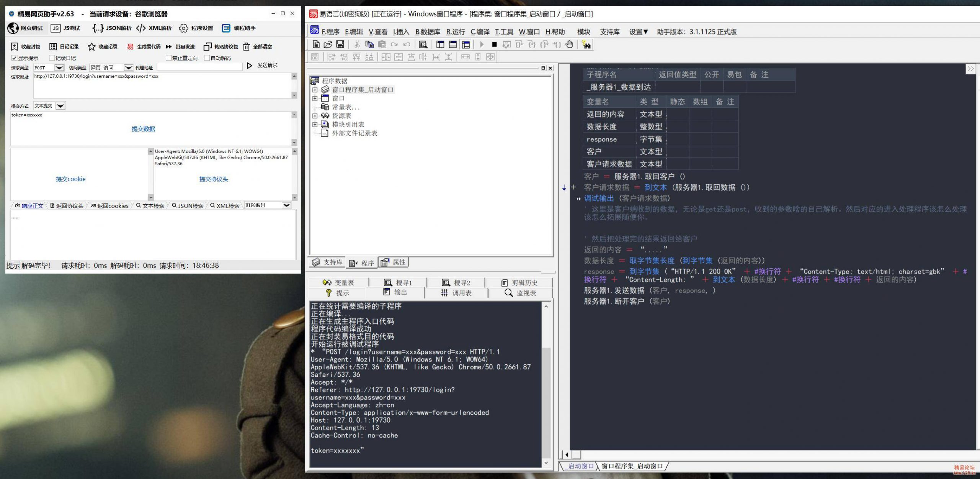Switch to the 调用表 tab
The width and height of the screenshot is (980, 479).
pos(456,293)
